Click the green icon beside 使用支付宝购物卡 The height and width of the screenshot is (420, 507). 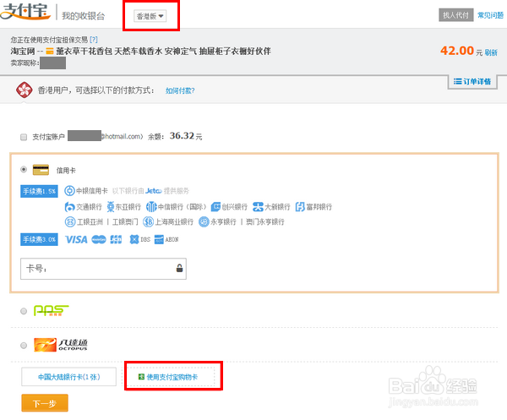point(141,377)
